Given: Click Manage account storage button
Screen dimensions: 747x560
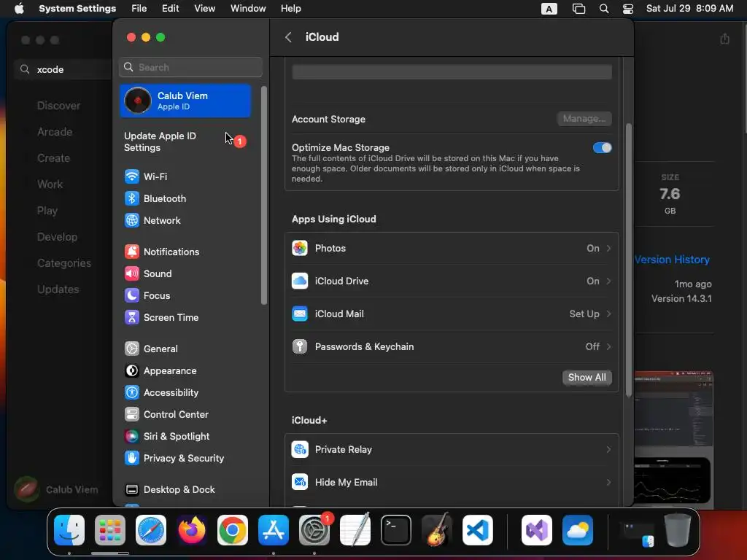Looking at the screenshot, I should point(584,119).
